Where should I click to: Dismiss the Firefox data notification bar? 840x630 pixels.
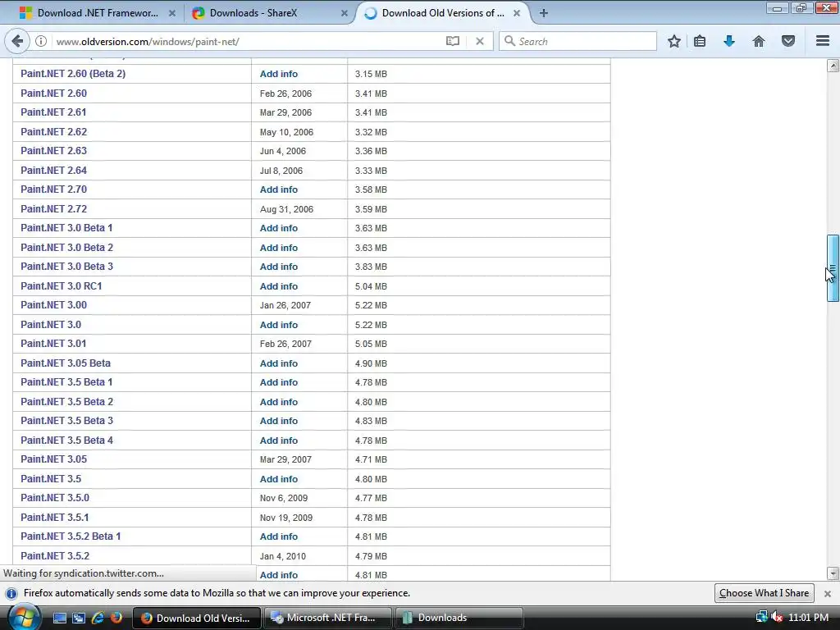(827, 594)
